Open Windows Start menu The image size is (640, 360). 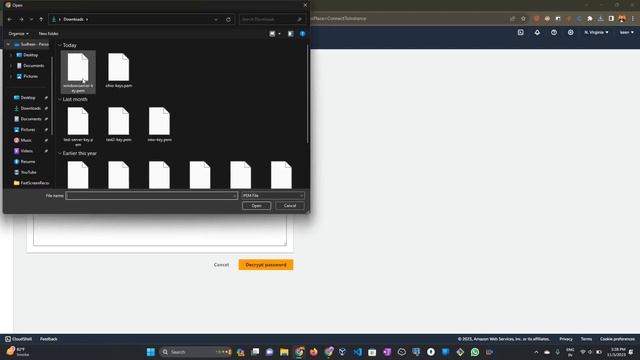pyautogui.click(x=151, y=352)
